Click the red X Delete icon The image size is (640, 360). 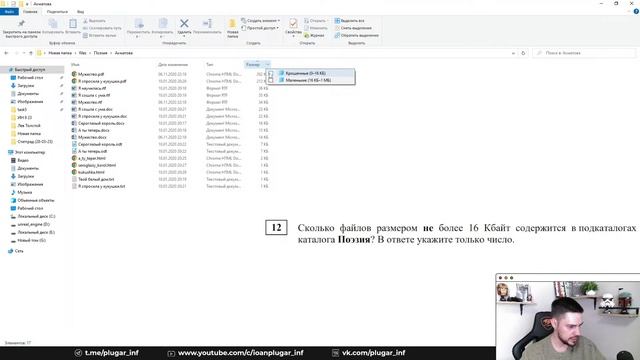(x=184, y=24)
